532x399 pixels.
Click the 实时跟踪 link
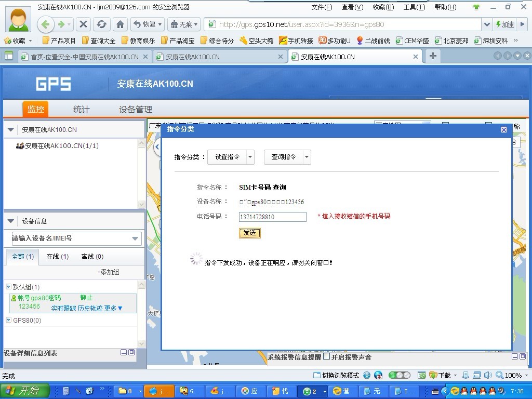[63, 309]
